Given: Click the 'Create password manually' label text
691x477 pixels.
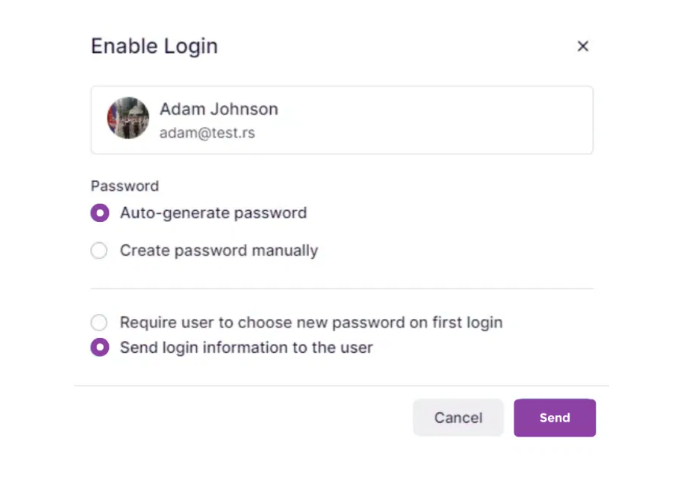Looking at the screenshot, I should click(219, 251).
